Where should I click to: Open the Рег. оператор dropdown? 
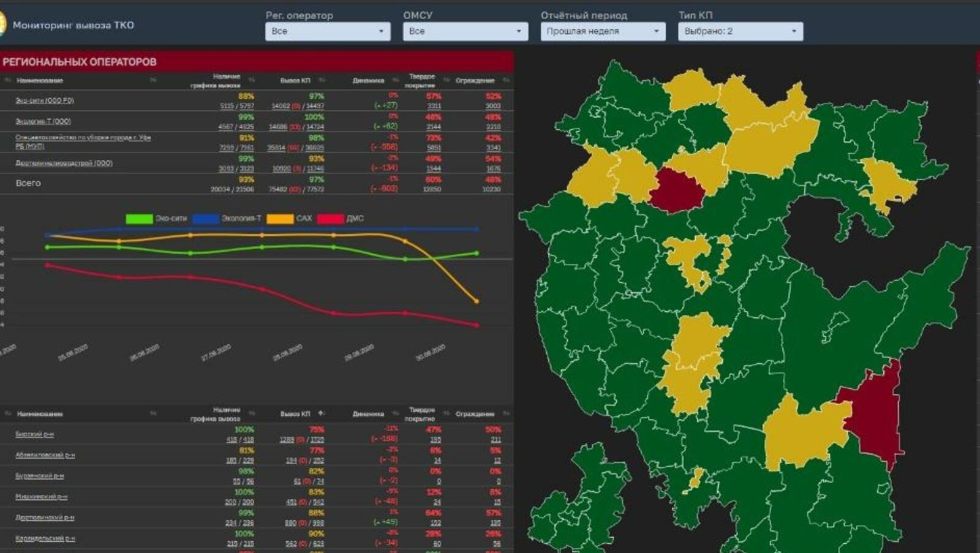click(328, 31)
